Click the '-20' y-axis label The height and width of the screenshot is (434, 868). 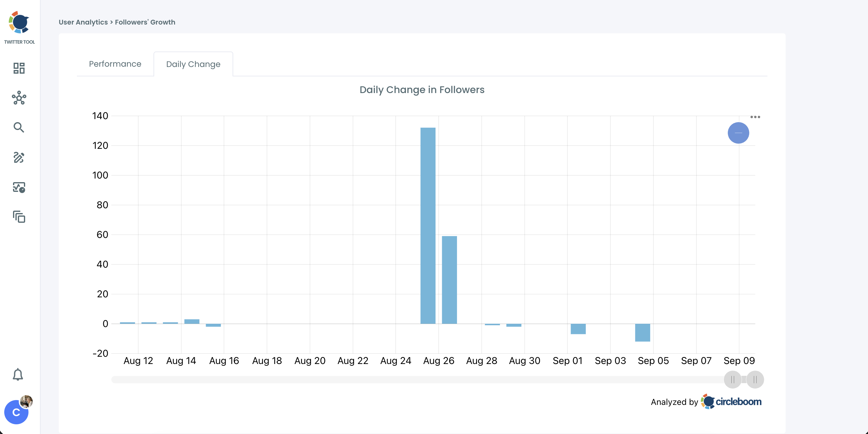click(x=101, y=353)
